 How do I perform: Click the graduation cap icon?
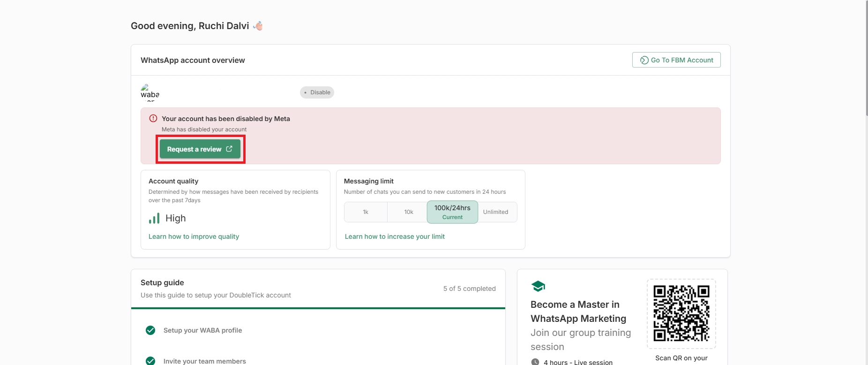[538, 286]
